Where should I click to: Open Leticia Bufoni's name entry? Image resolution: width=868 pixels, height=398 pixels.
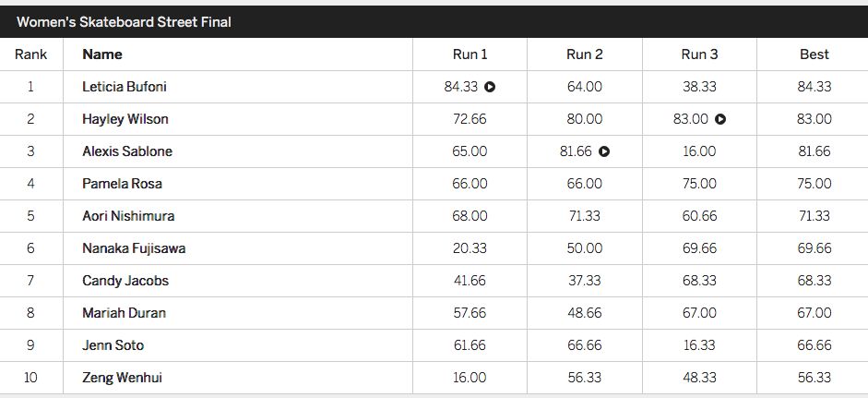pyautogui.click(x=125, y=87)
